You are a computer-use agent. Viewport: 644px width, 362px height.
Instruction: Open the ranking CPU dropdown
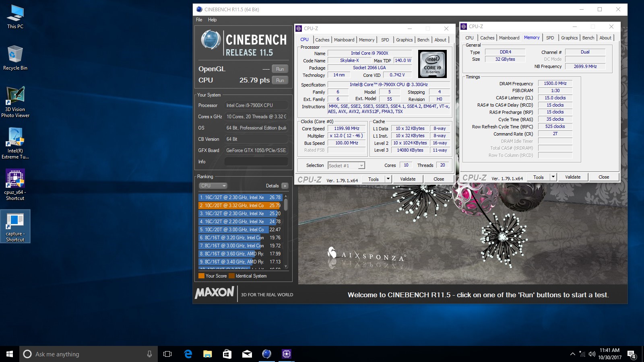213,185
